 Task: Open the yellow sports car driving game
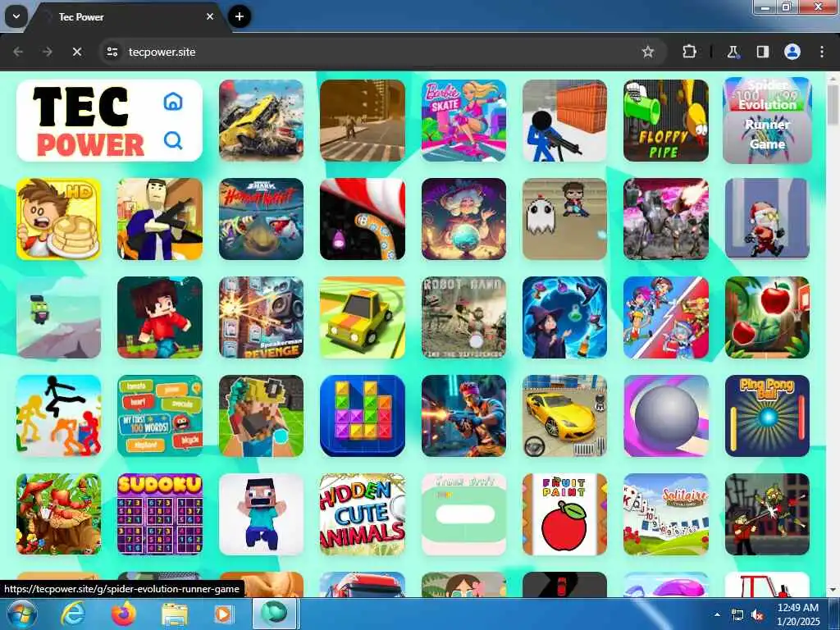(564, 416)
